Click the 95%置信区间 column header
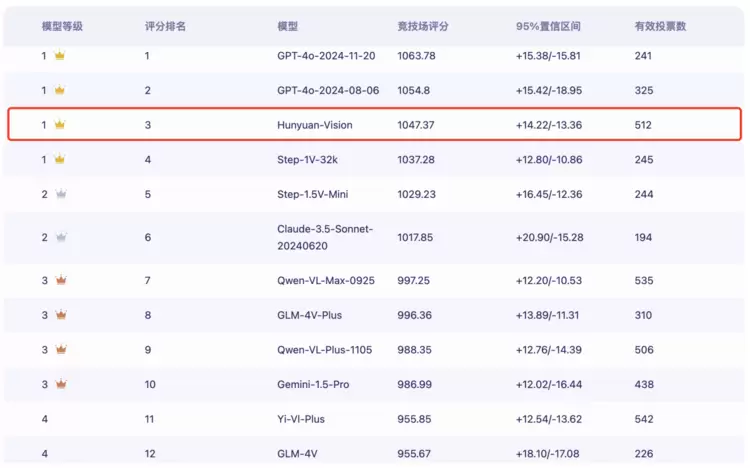Image resolution: width=750 pixels, height=468 pixels. point(548,25)
